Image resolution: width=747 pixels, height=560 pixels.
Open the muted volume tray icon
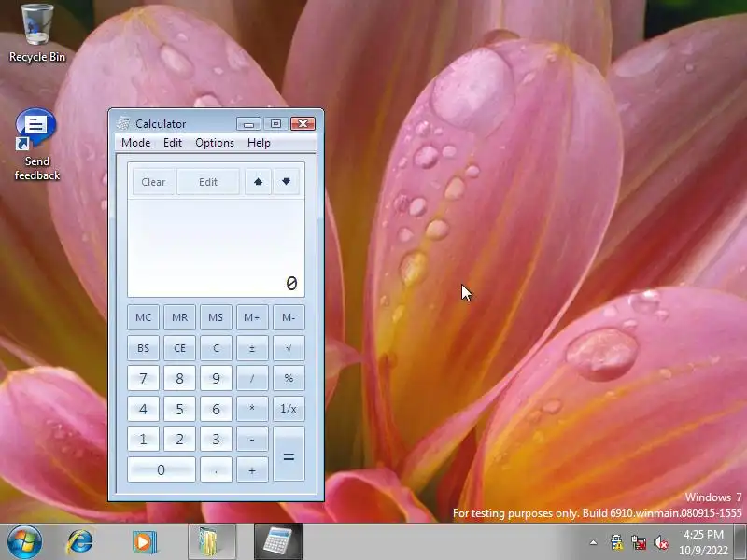pos(661,542)
